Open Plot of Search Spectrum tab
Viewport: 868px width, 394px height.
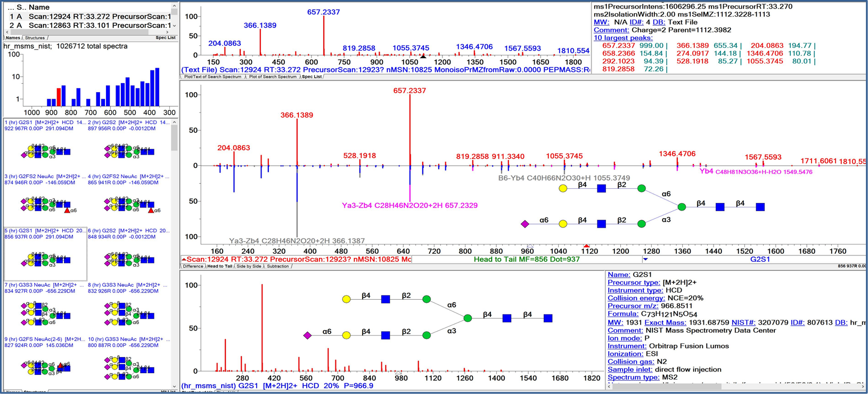coord(273,77)
